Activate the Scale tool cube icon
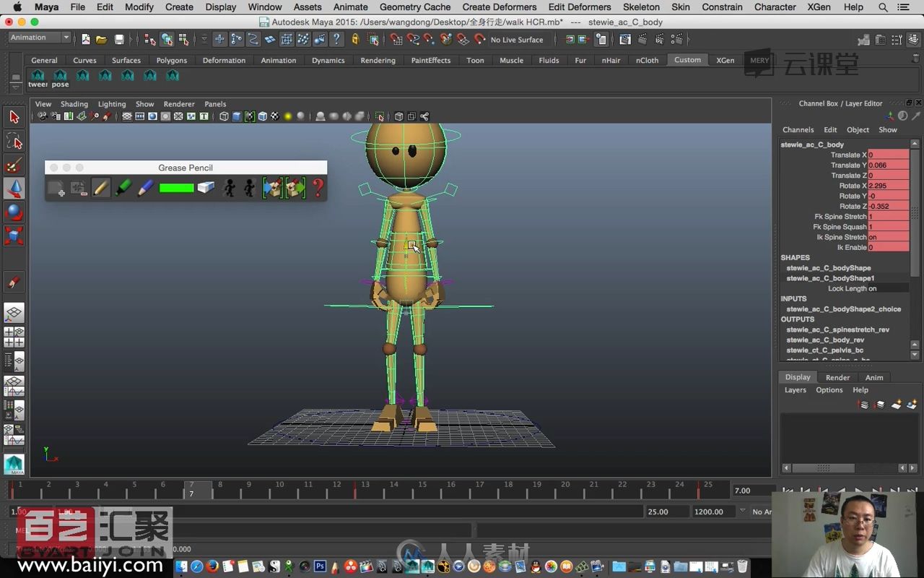Viewport: 924px width, 578px height. (14, 236)
